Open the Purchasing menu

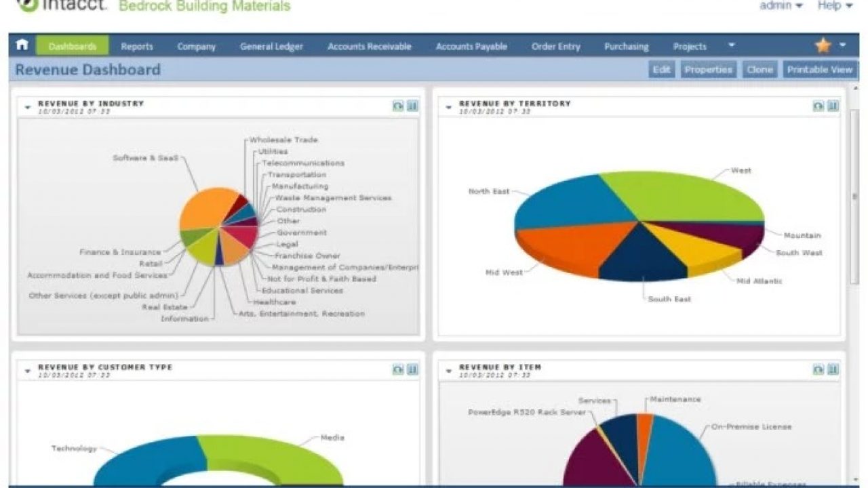pos(627,47)
